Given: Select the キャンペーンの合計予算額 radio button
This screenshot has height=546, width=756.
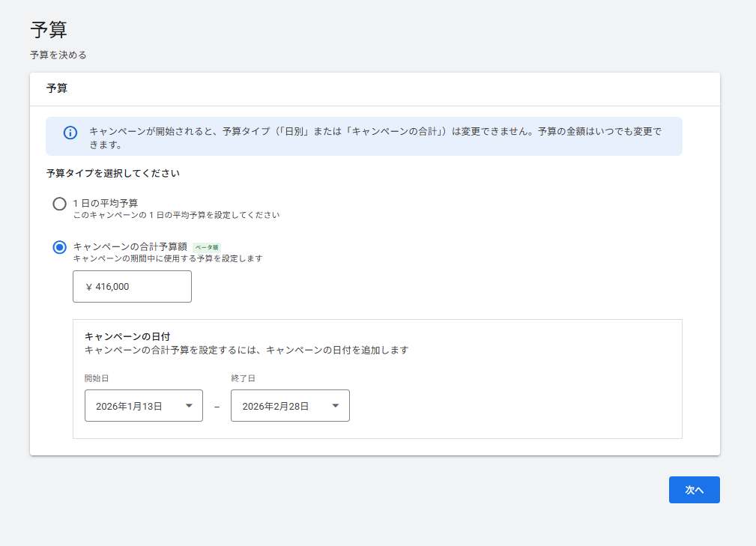Looking at the screenshot, I should coord(59,247).
